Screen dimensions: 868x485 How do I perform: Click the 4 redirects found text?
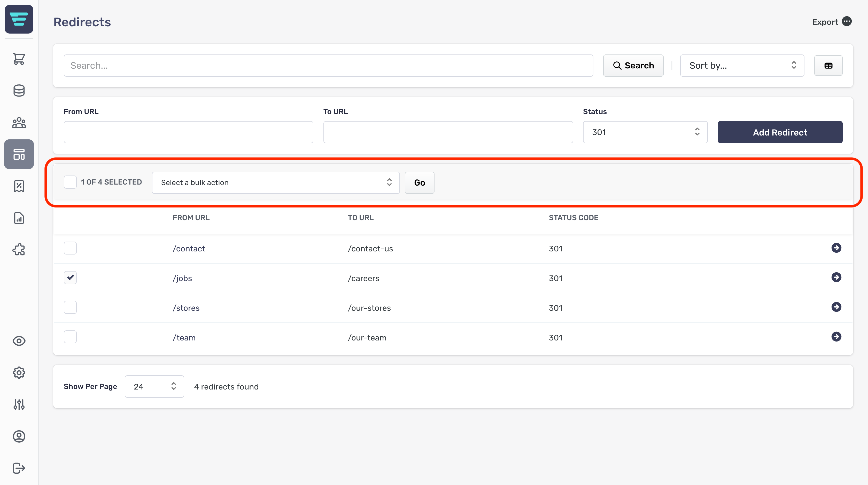(226, 387)
